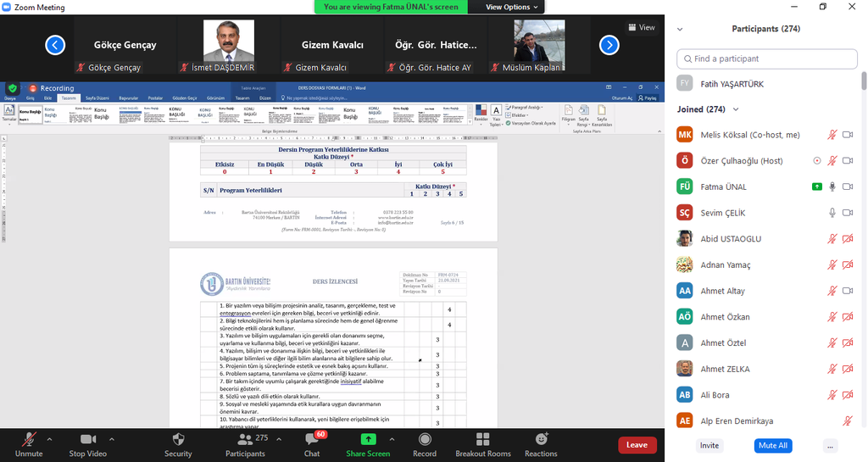Click the participants list scrollbar
Image resolution: width=868 pixels, height=462 pixels.
click(864, 81)
